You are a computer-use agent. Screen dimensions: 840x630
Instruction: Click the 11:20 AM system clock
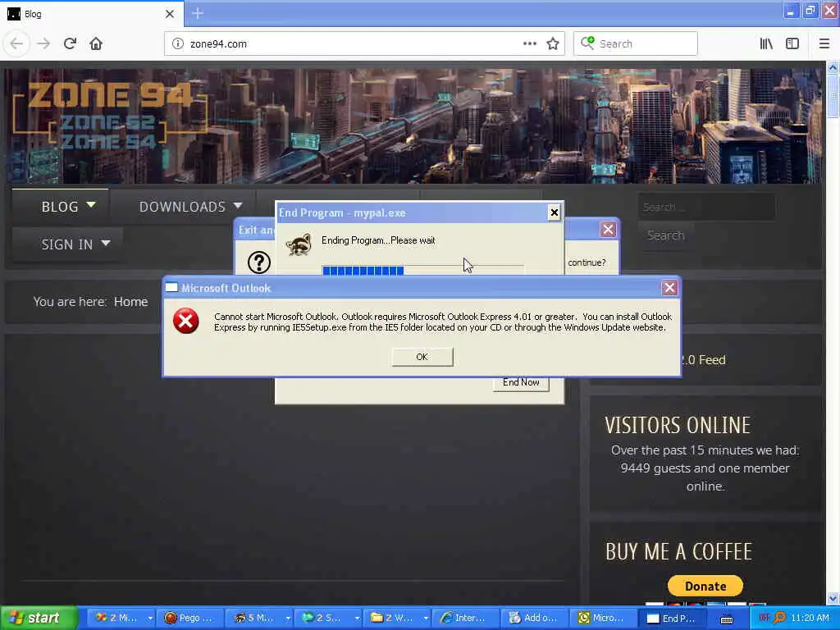[810, 618]
